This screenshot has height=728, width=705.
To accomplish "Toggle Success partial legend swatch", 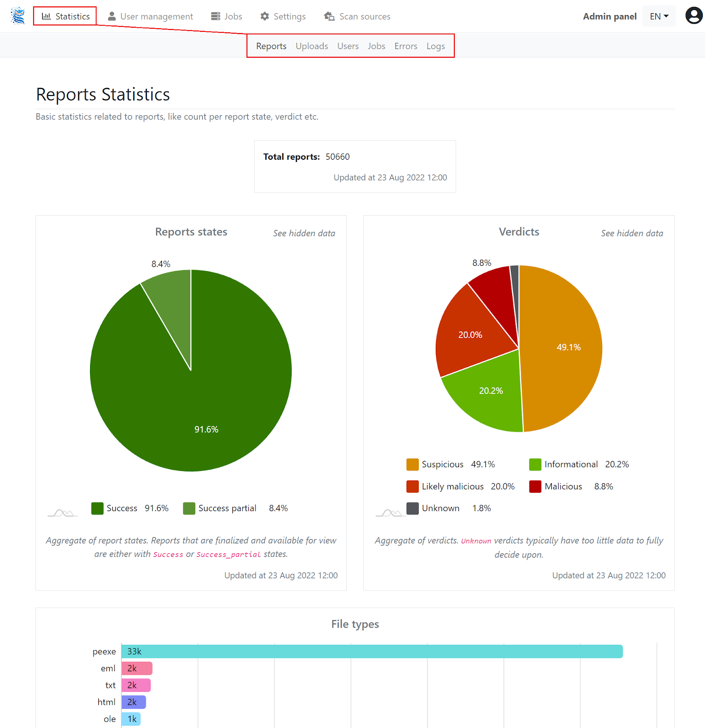I will pyautogui.click(x=189, y=508).
